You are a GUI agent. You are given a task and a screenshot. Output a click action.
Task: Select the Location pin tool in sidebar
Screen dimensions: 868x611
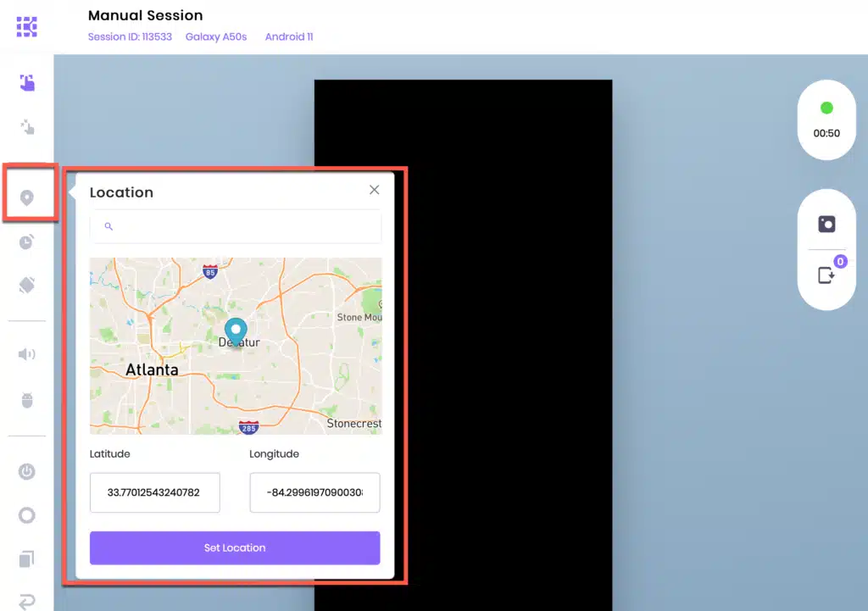coord(27,196)
